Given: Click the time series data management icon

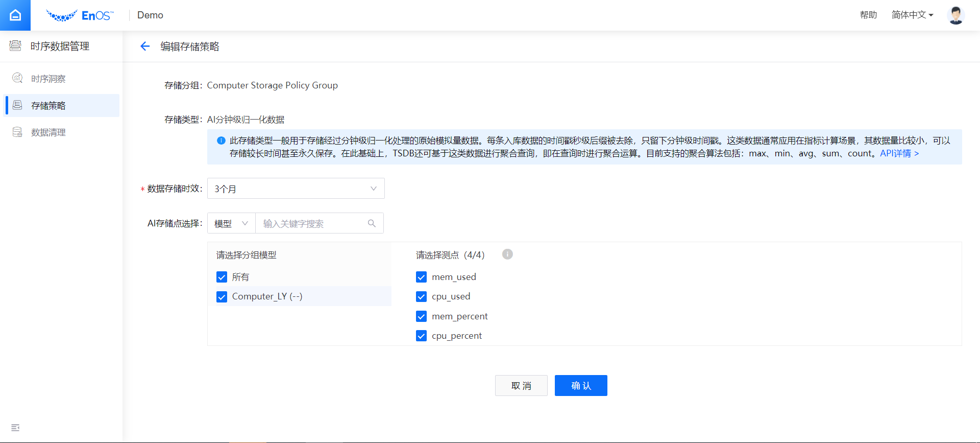Looking at the screenshot, I should (x=15, y=46).
